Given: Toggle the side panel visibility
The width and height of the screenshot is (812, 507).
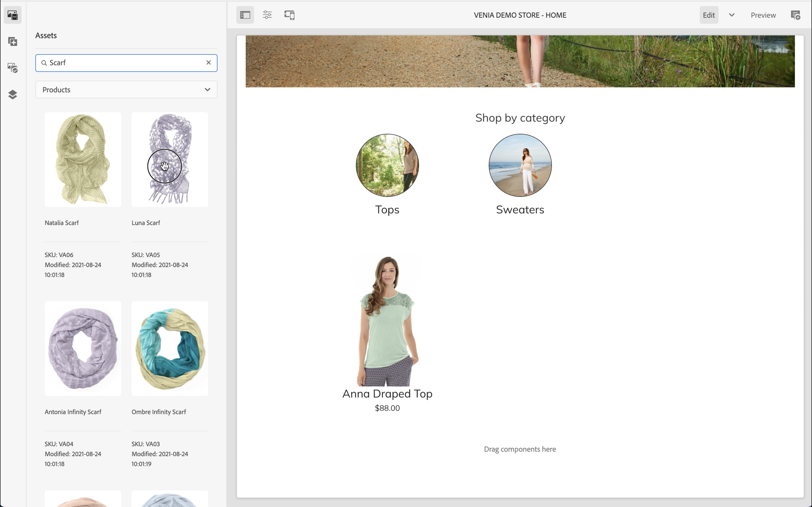Looking at the screenshot, I should [x=245, y=15].
